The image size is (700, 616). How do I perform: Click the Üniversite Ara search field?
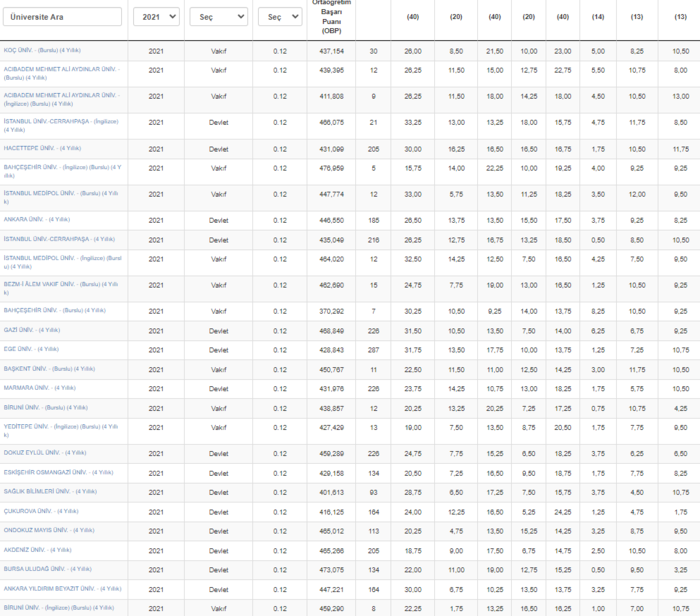coord(63,17)
